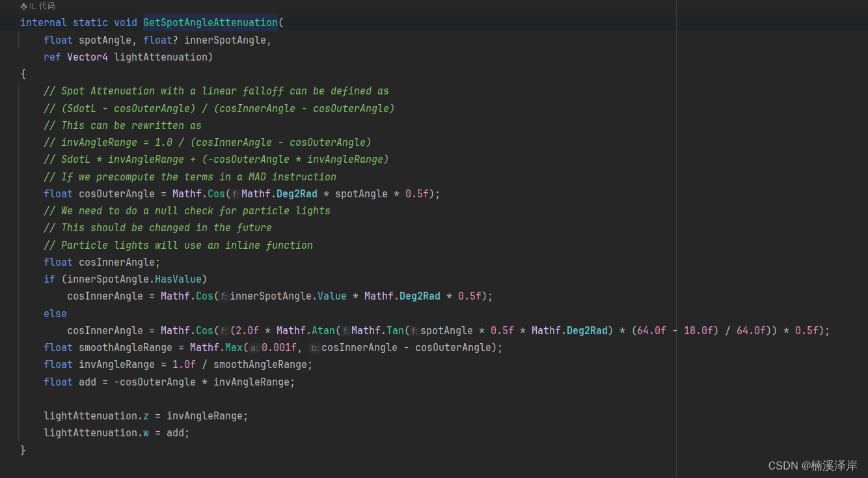Click the 'void' return type keyword
Viewport: 868px width, 478px height.
(126, 23)
